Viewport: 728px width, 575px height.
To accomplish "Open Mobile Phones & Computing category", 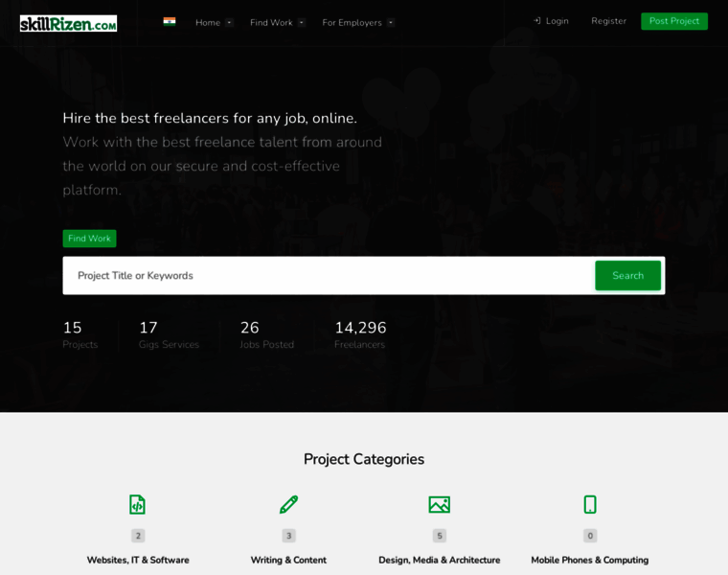I will (x=590, y=560).
